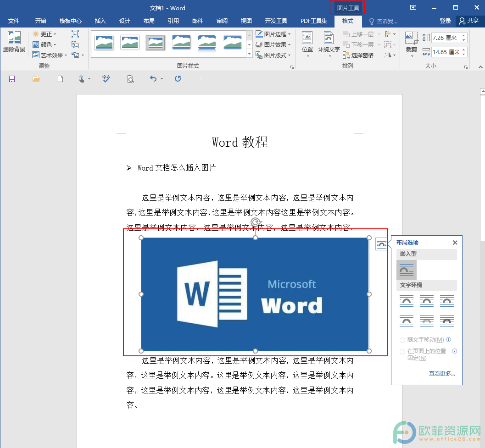Click the 位置 position button
Screen dimensions: 485x448
coord(307,44)
